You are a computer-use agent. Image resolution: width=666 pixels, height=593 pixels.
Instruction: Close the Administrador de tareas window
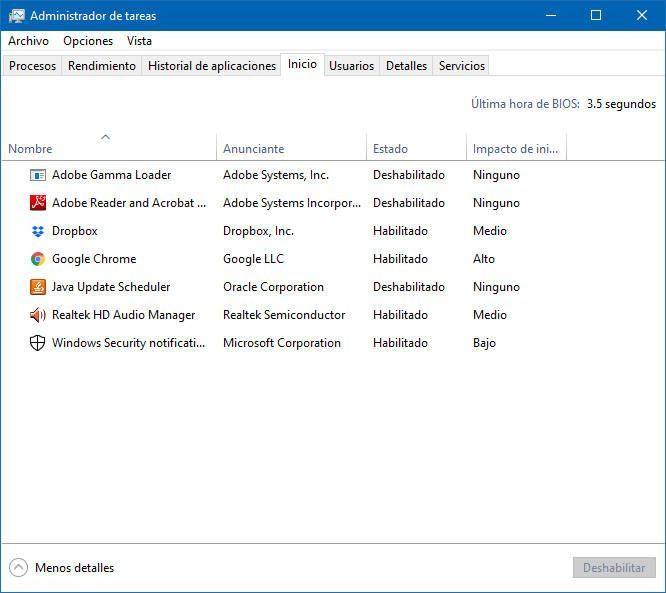642,16
